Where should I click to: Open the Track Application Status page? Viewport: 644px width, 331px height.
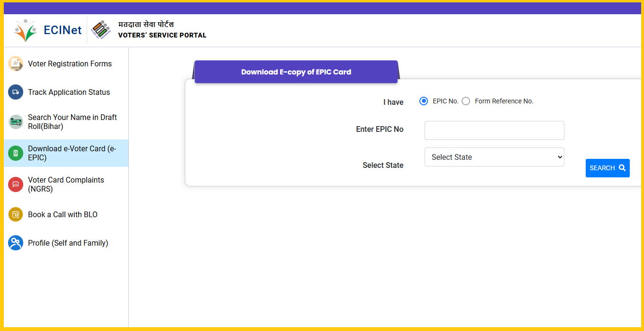[69, 92]
